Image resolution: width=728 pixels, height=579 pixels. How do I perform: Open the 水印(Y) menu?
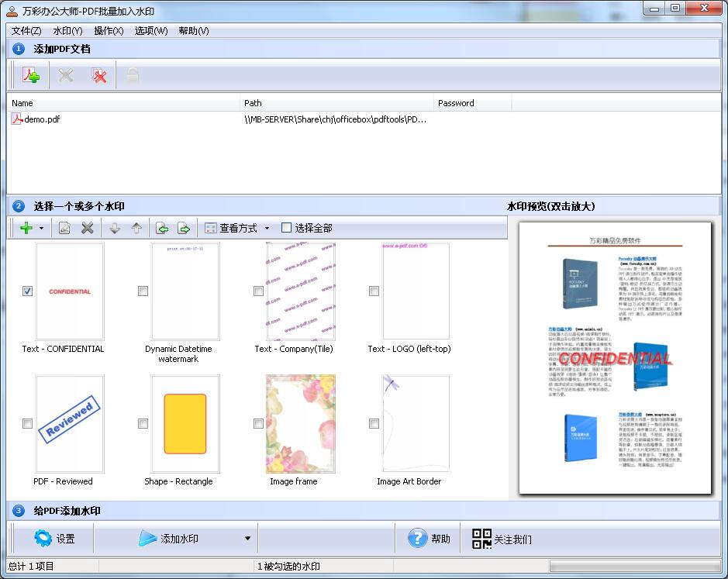pos(67,31)
